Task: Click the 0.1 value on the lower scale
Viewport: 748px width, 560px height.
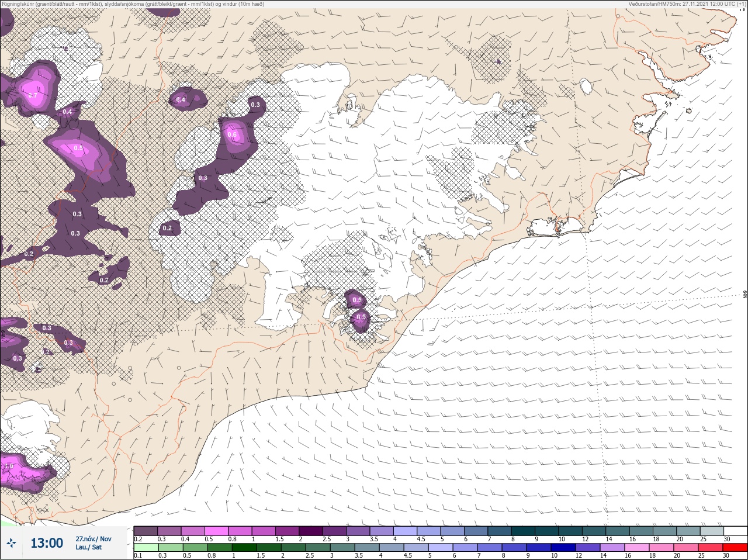Action: tap(138, 556)
